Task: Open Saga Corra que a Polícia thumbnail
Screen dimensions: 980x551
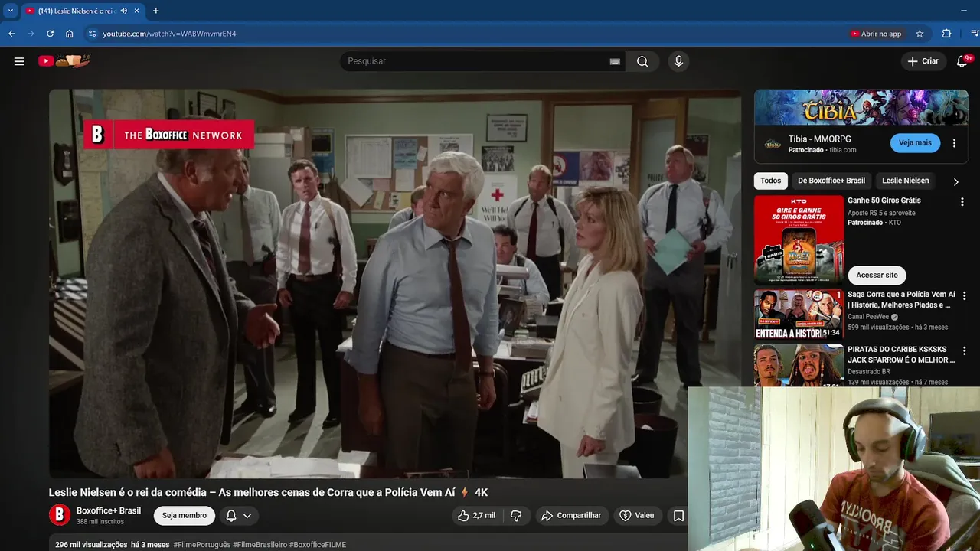Action: tap(799, 314)
